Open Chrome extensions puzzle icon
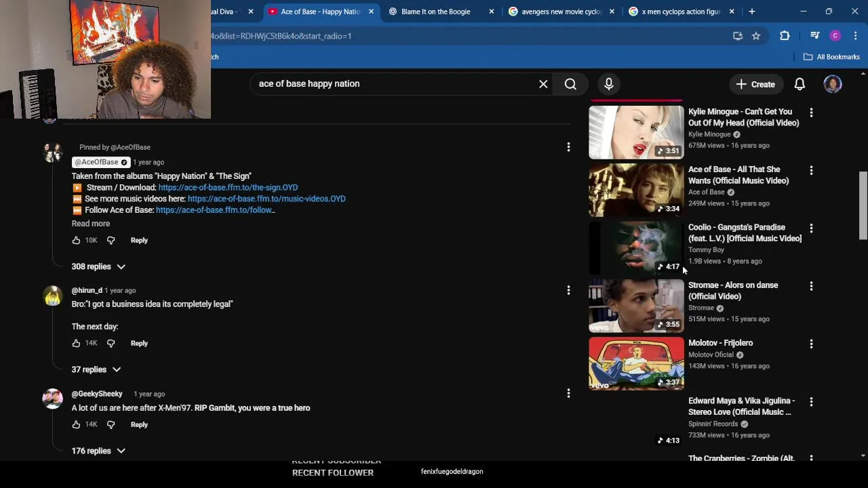Viewport: 868px width, 488px height. (785, 36)
